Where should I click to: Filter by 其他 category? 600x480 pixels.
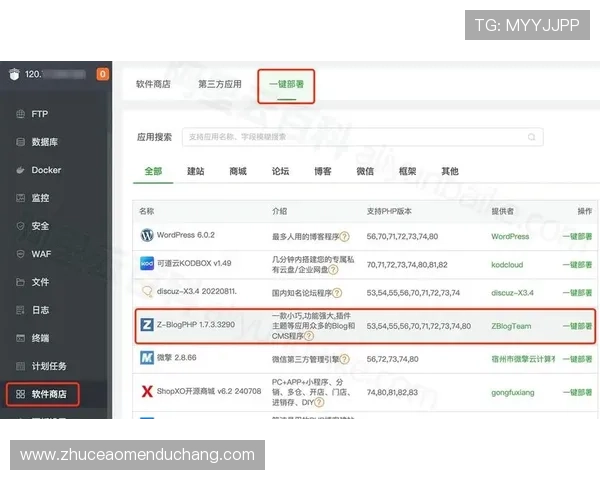tap(450, 171)
